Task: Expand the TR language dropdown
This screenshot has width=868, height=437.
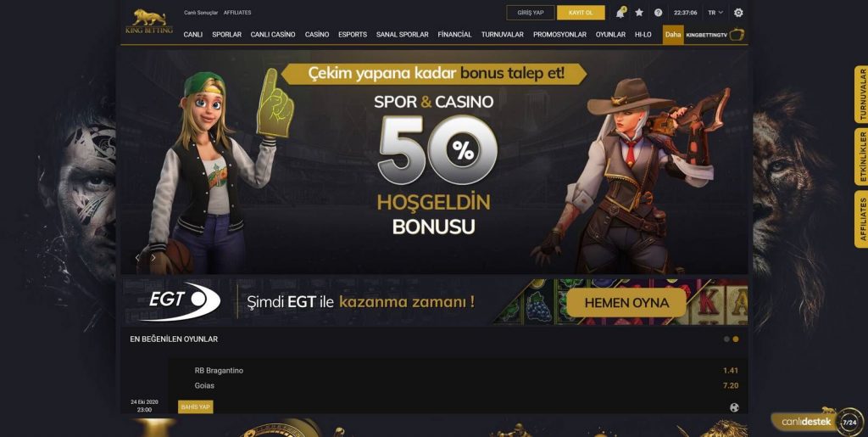Action: (x=715, y=12)
